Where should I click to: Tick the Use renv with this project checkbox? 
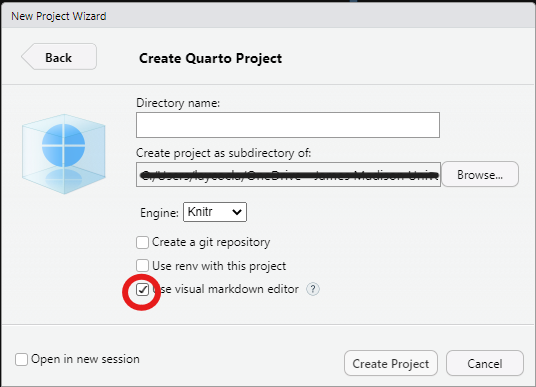[x=142, y=266]
